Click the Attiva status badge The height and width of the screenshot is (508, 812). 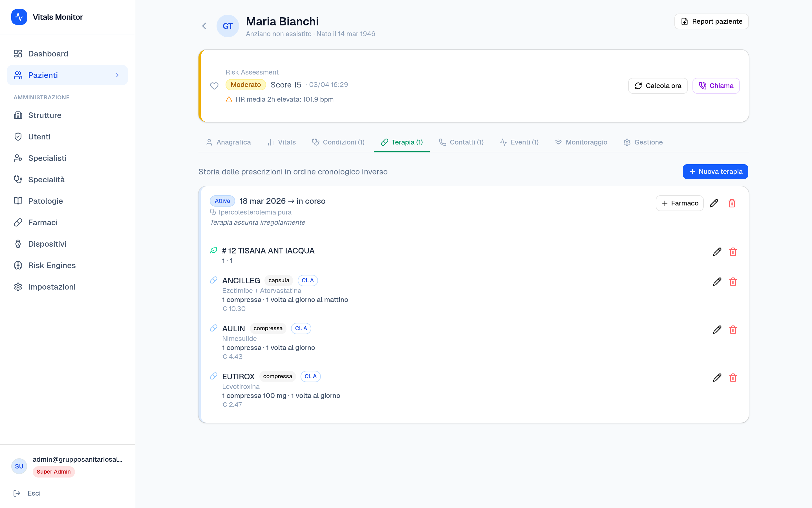(222, 201)
